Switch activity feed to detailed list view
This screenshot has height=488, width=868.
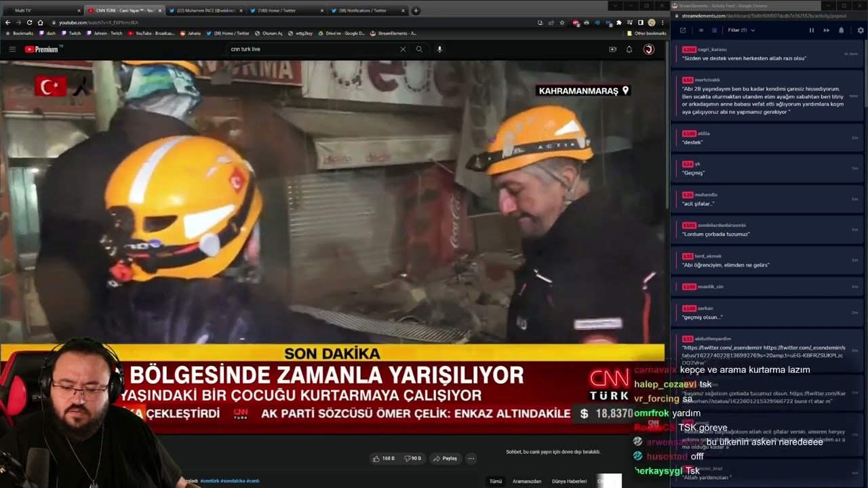pos(713,30)
